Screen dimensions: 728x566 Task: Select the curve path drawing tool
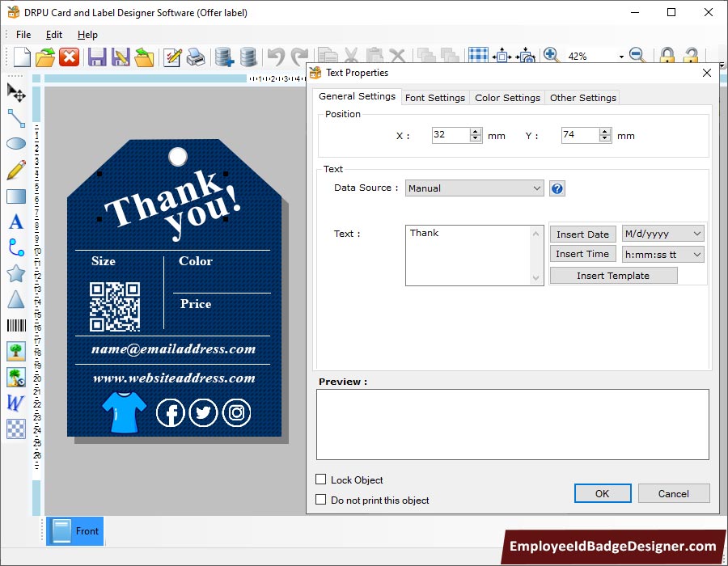point(16,247)
